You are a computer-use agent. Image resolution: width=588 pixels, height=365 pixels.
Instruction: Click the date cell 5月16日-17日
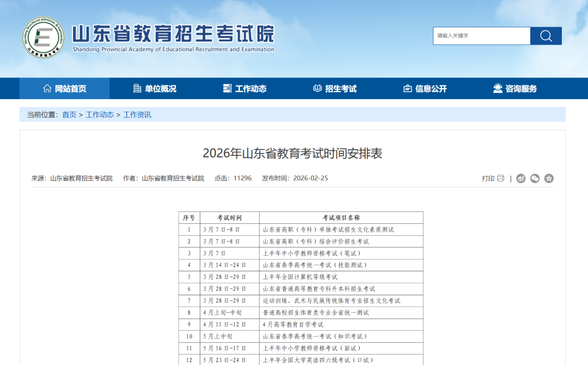pyautogui.click(x=230, y=348)
